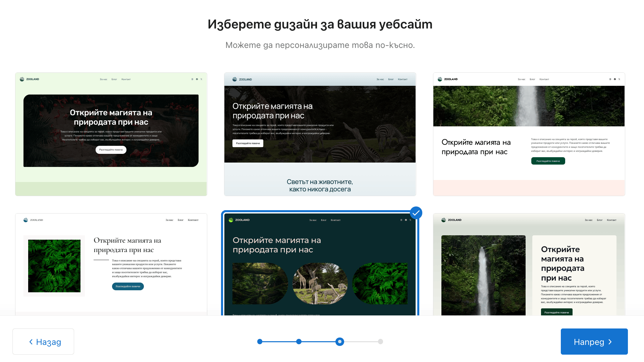Select the white fern serif design thumbnail

[111, 265]
